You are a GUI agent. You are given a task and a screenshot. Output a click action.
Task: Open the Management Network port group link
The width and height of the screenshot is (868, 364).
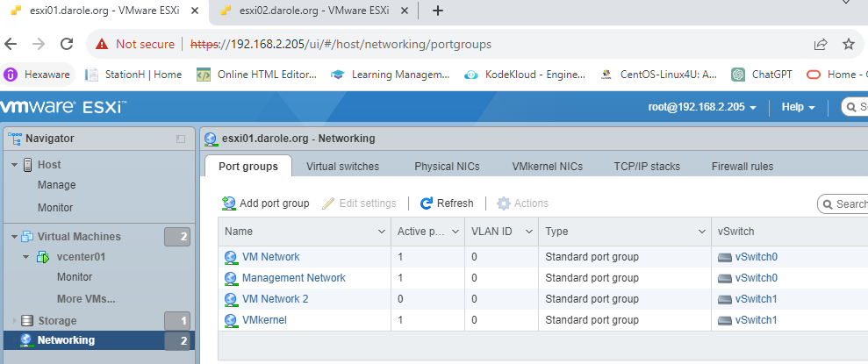[x=294, y=278]
